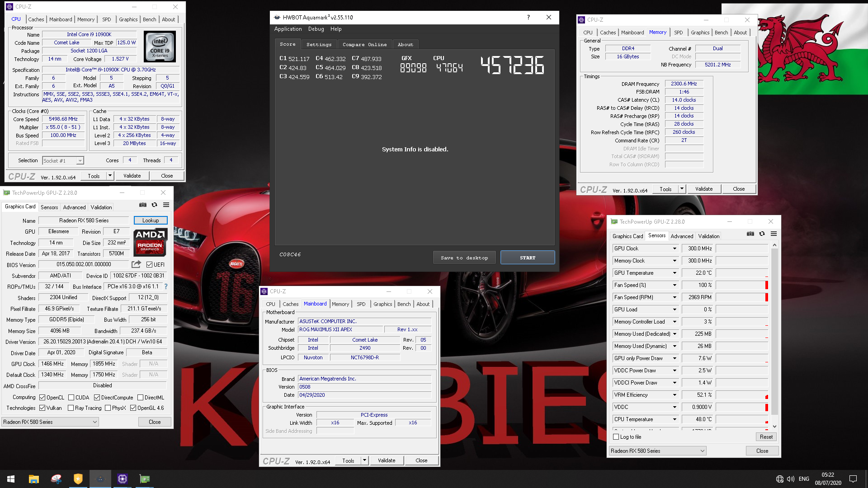Screen dimensions: 868x488
Task: Switch to Settings tab in Aquamark
Action: (x=319, y=44)
